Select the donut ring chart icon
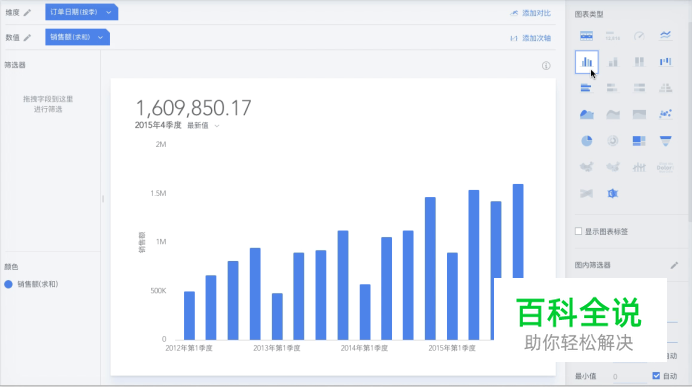This screenshot has width=692, height=387. (613, 141)
